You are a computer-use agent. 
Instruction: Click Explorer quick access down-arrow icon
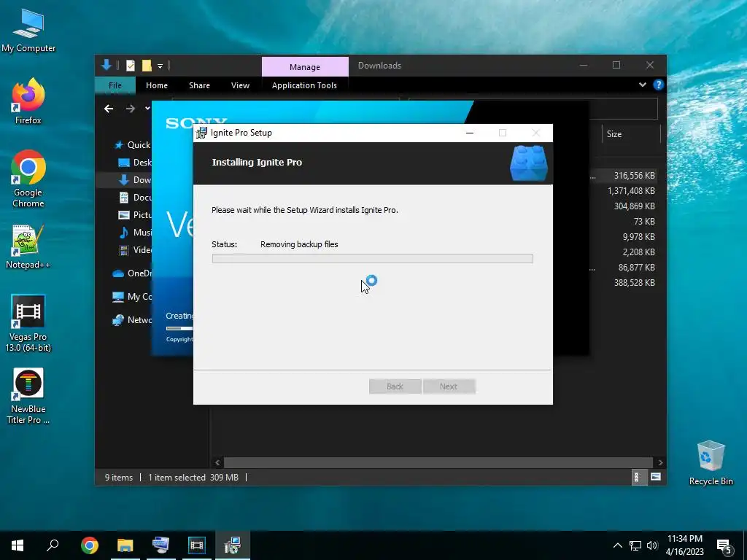[107, 65]
